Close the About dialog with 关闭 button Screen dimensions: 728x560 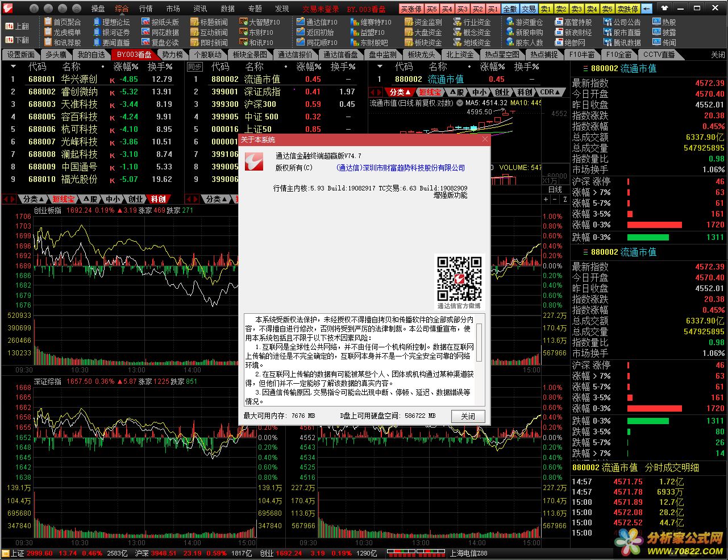point(468,416)
